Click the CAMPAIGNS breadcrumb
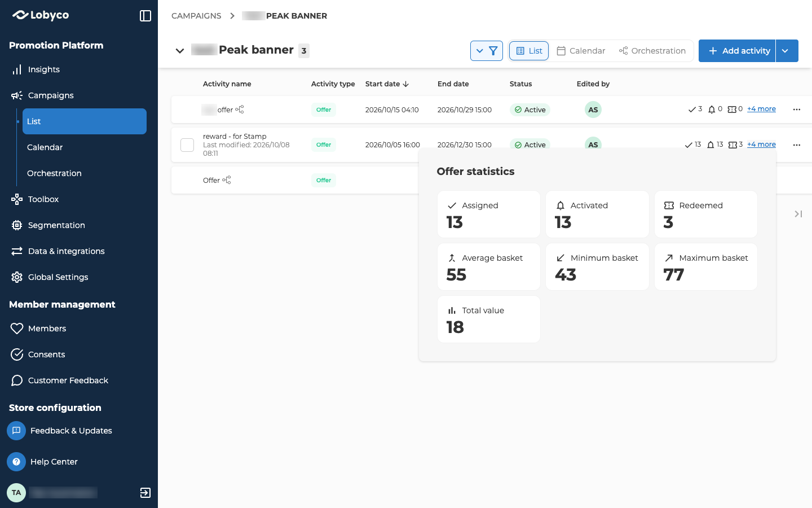 (x=196, y=16)
